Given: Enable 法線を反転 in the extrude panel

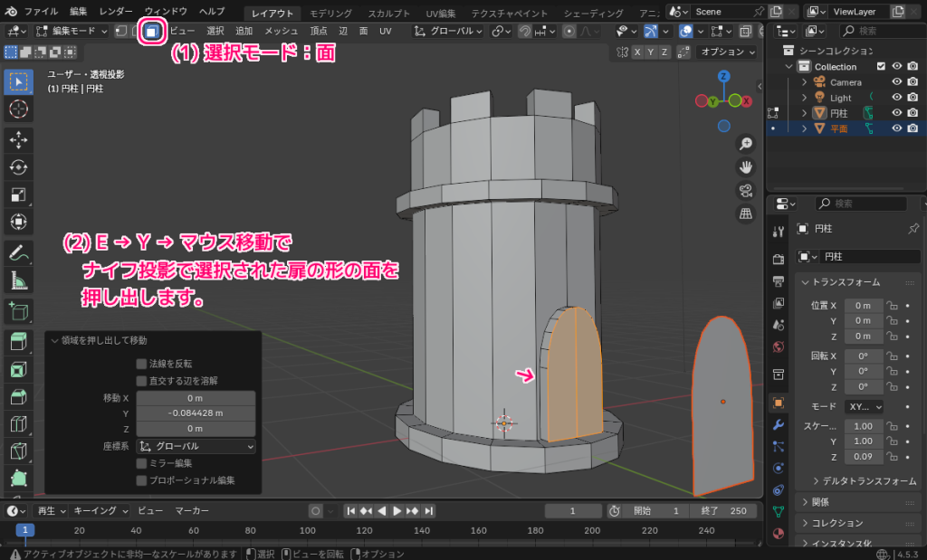Looking at the screenshot, I should tap(141, 363).
